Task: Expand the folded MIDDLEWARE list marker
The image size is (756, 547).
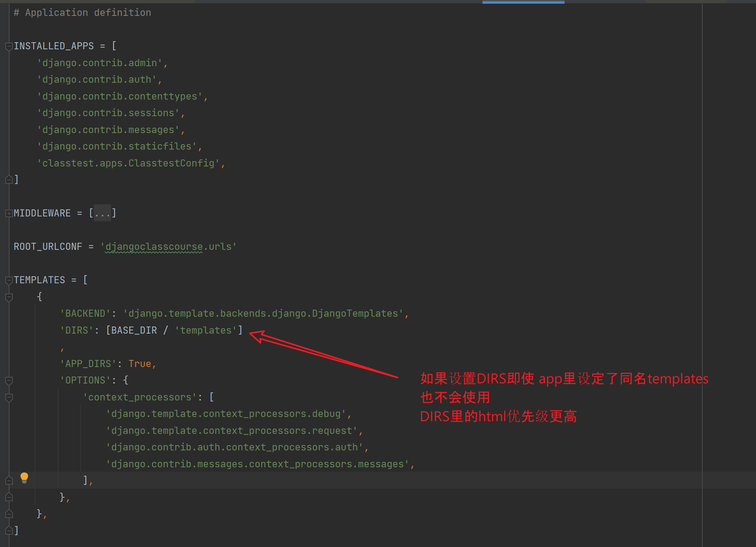Action: pos(9,213)
